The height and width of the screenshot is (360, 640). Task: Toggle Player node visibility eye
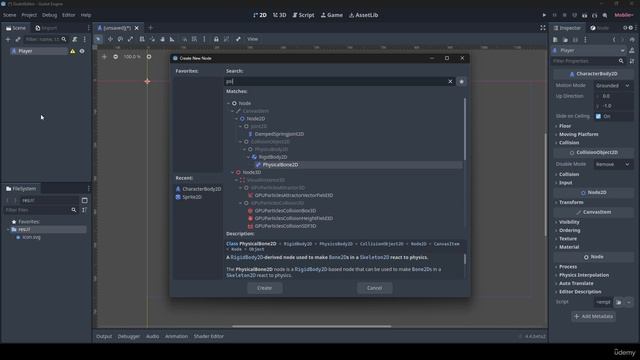tap(82, 51)
